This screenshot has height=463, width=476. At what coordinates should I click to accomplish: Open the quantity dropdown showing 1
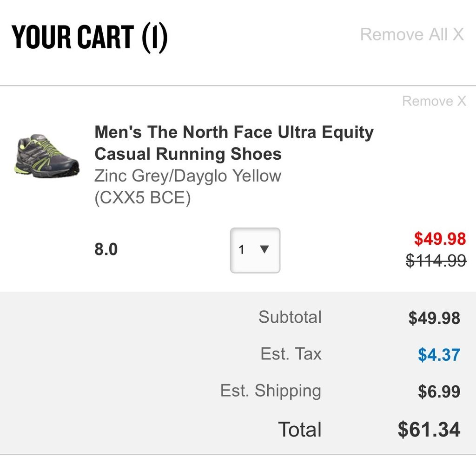pyautogui.click(x=255, y=250)
